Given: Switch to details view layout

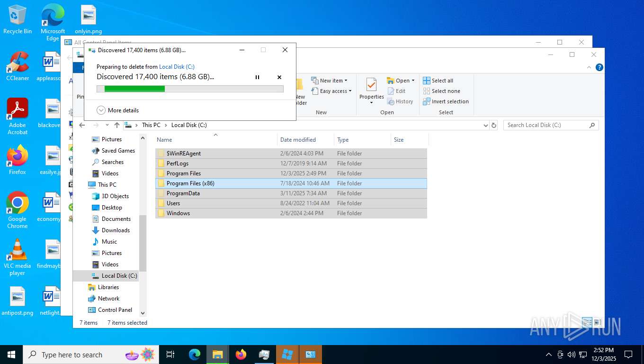Looking at the screenshot, I should point(587,322).
